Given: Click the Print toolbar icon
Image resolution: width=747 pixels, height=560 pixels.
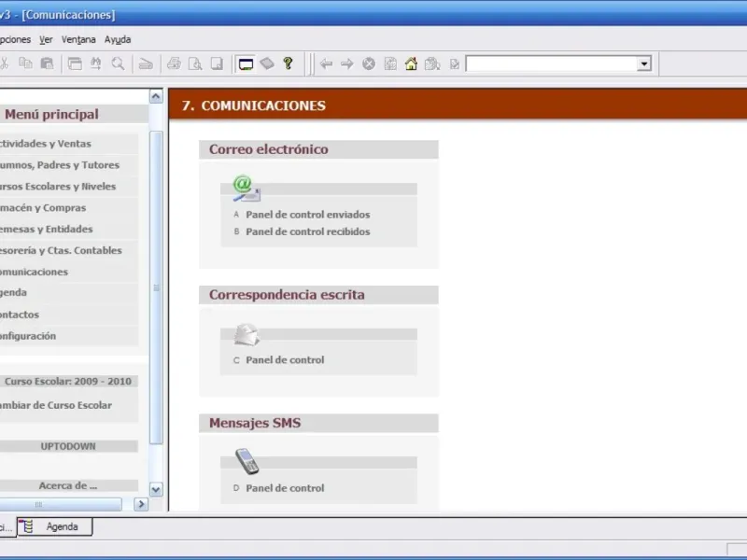Looking at the screenshot, I should pos(174,63).
